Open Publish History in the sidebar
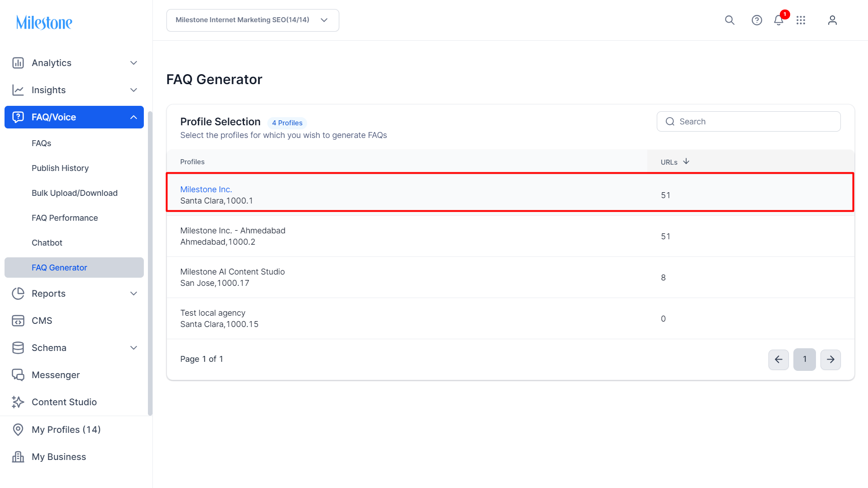This screenshot has height=488, width=868. point(60,168)
